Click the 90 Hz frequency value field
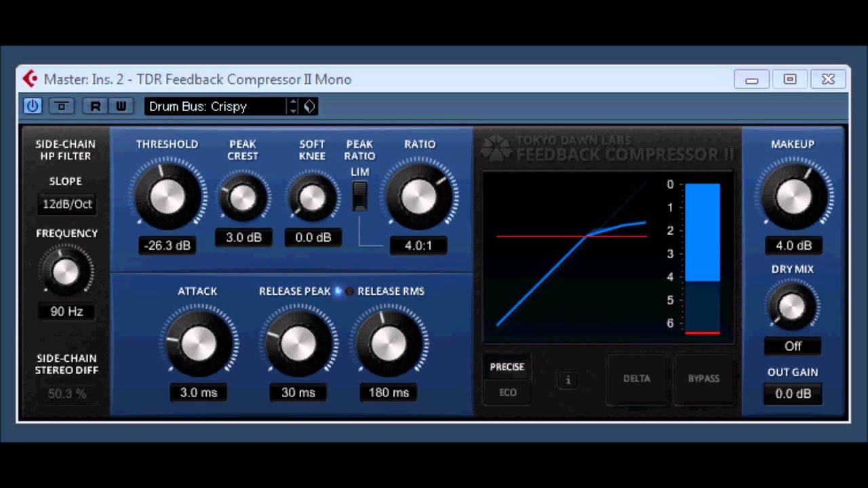The image size is (868, 488). pyautogui.click(x=66, y=312)
